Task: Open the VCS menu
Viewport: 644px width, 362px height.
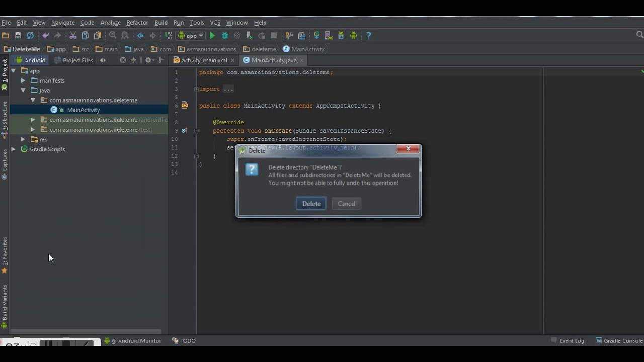Action: point(215,23)
